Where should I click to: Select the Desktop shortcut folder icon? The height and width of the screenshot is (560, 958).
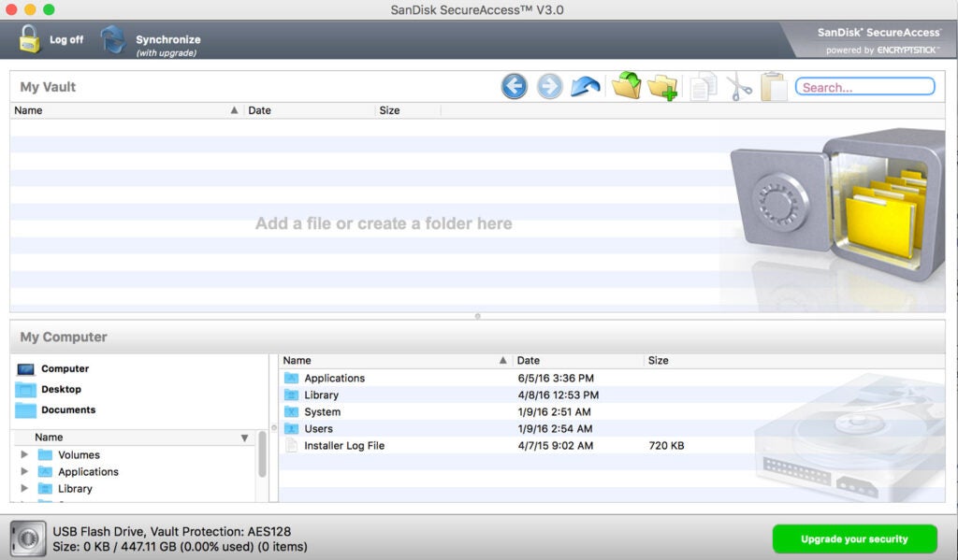(25, 390)
